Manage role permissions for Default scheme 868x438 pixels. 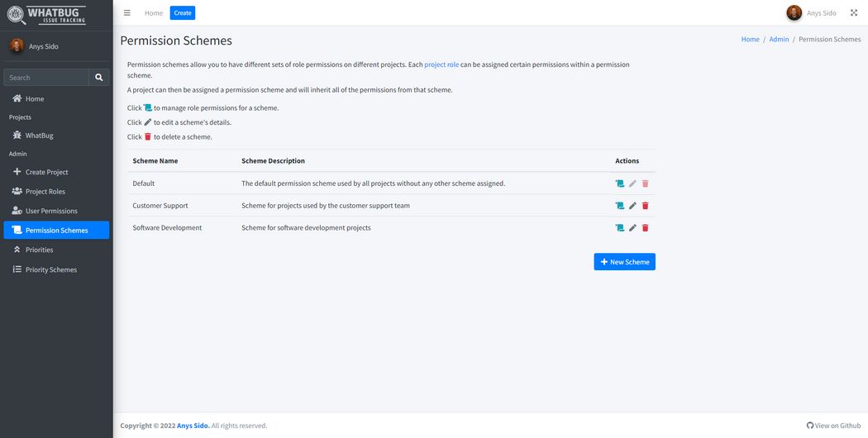[619, 183]
